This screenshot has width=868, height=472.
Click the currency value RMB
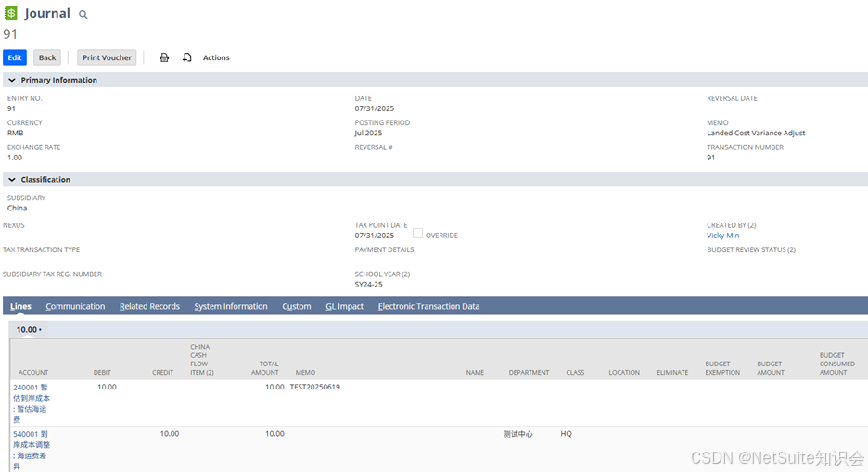tap(16, 133)
